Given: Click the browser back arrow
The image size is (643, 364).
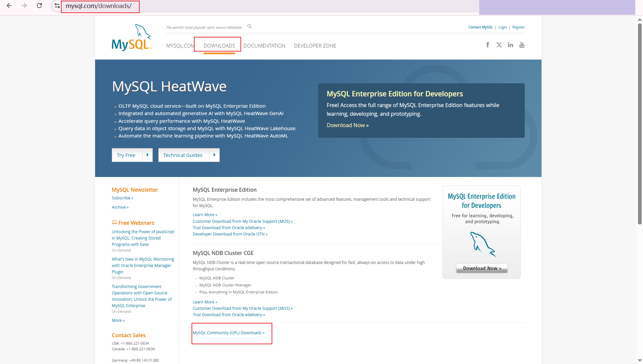Looking at the screenshot, I should [x=9, y=6].
